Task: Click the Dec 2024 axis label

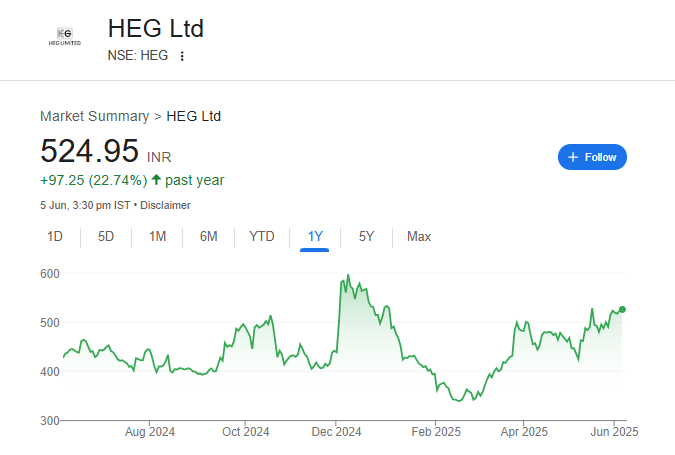Action: (x=336, y=432)
